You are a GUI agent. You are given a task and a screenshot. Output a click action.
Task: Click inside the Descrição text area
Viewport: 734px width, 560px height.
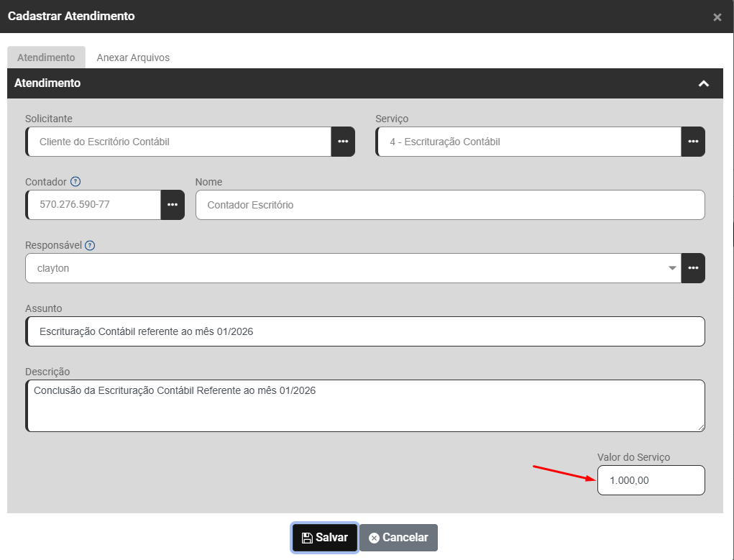tap(365, 406)
